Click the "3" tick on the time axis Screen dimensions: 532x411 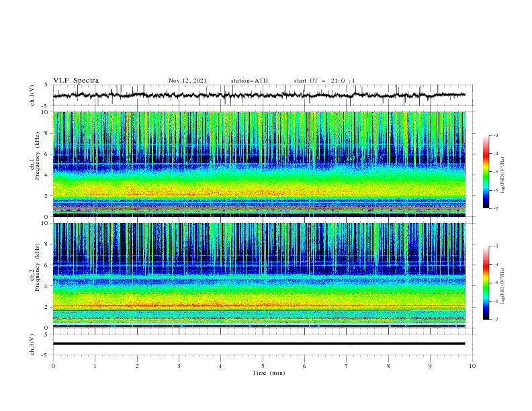tap(179, 366)
